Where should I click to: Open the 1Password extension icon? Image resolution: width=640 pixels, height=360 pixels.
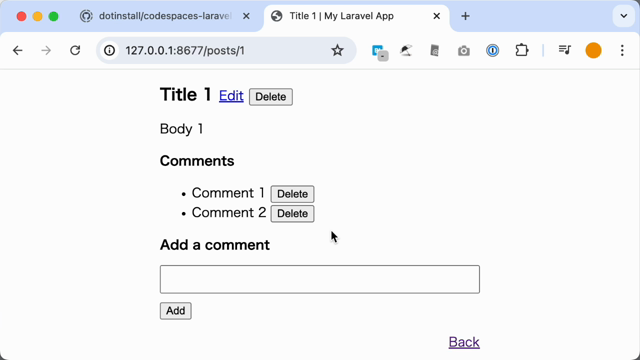coord(493,51)
